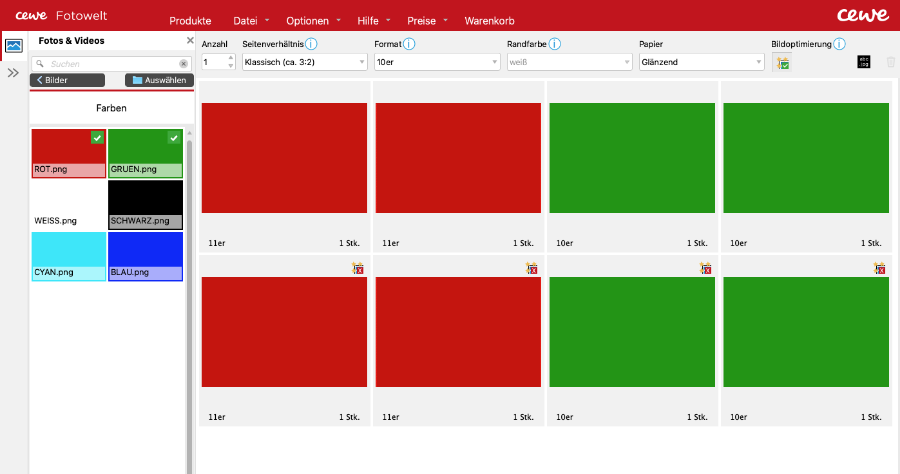The width and height of the screenshot is (900, 474).
Task: Open the Datei menu
Action: (251, 21)
